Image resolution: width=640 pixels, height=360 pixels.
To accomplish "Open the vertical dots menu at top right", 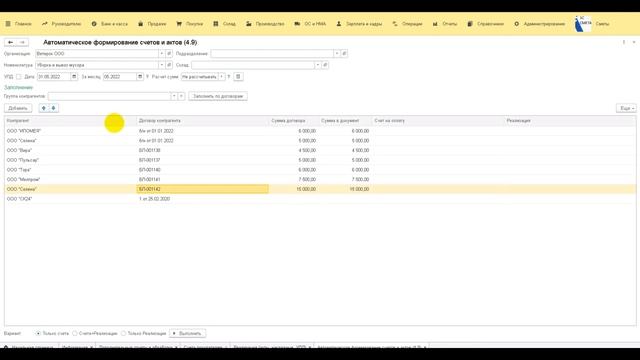I will pos(624,42).
